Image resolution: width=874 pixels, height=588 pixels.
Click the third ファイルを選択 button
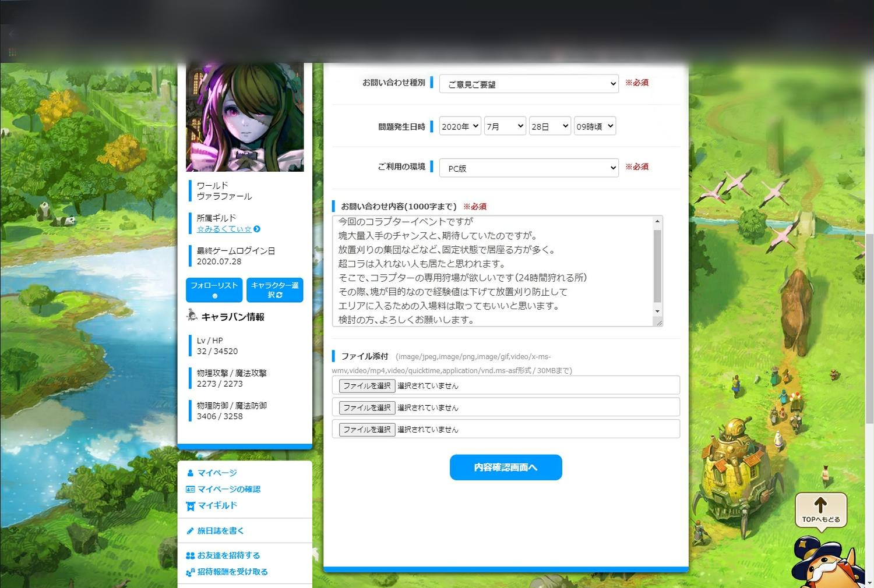[367, 429]
